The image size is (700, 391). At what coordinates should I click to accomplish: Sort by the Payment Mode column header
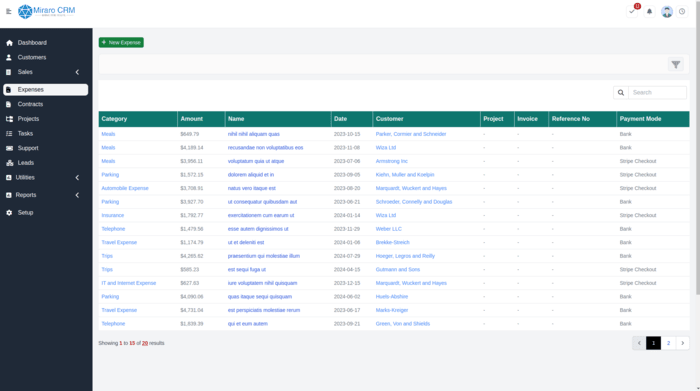(653, 119)
